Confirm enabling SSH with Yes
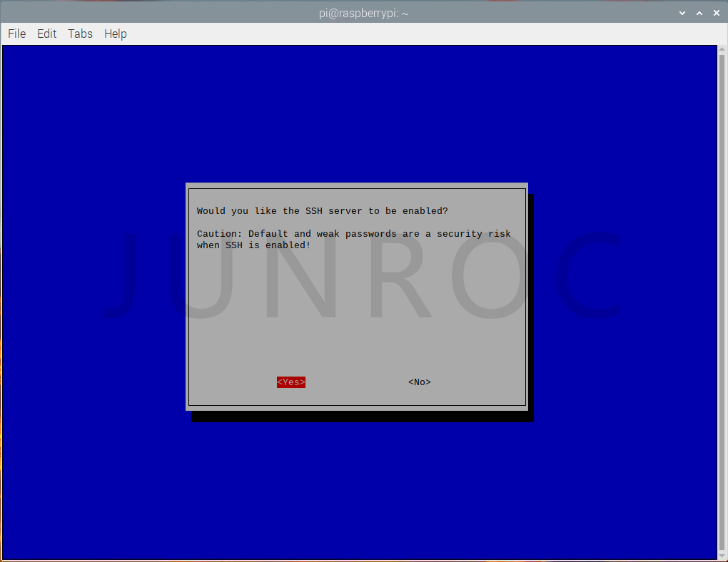728x562 pixels. pyautogui.click(x=291, y=382)
